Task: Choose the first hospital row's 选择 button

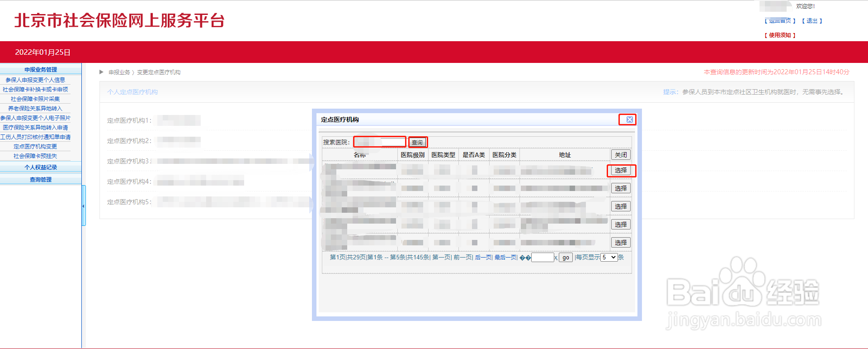Action: pyautogui.click(x=621, y=170)
